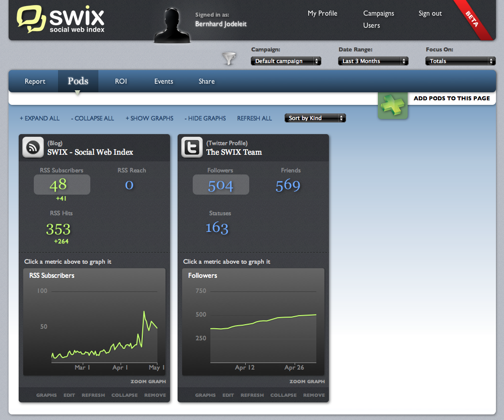Select the Pods tab

(78, 81)
